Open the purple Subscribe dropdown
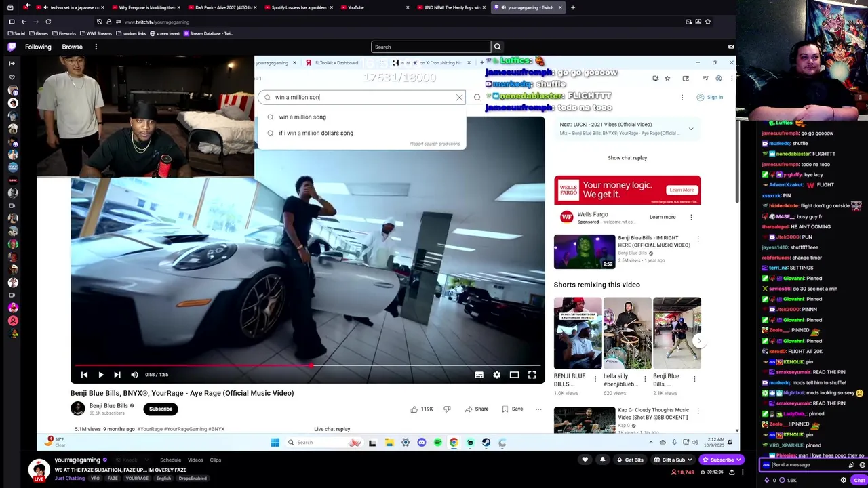Screen dimensions: 868x488 (722, 460)
